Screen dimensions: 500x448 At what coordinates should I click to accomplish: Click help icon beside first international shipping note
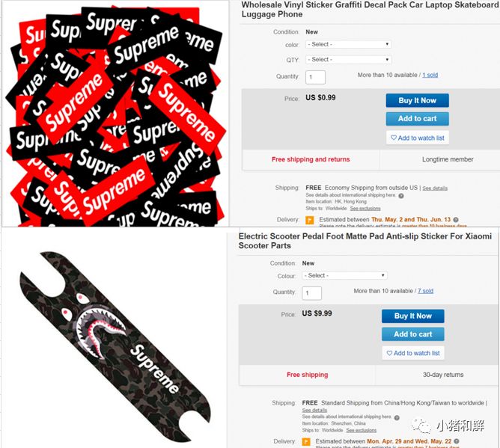point(401,196)
